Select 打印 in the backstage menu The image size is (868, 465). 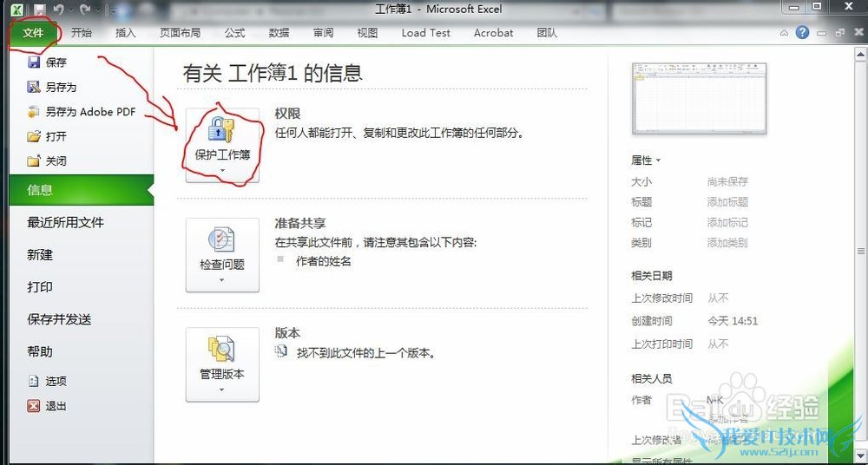pos(40,287)
